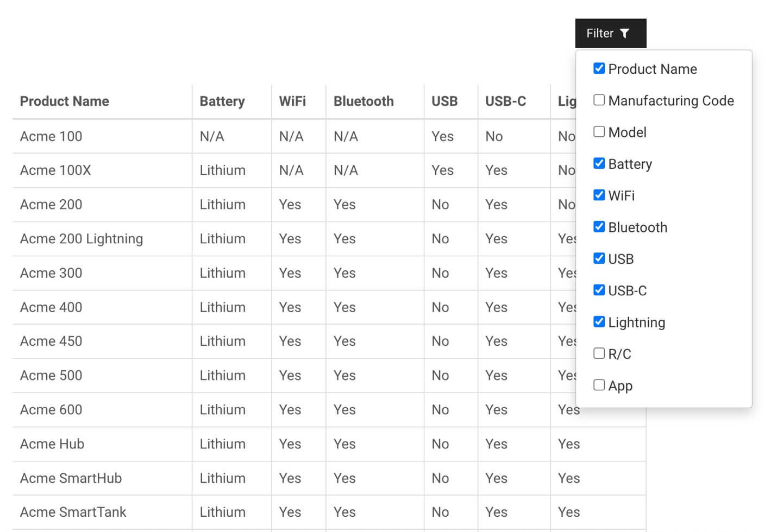Viewport: 777px width, 532px height.
Task: Click the filter funnel icon
Action: [625, 33]
